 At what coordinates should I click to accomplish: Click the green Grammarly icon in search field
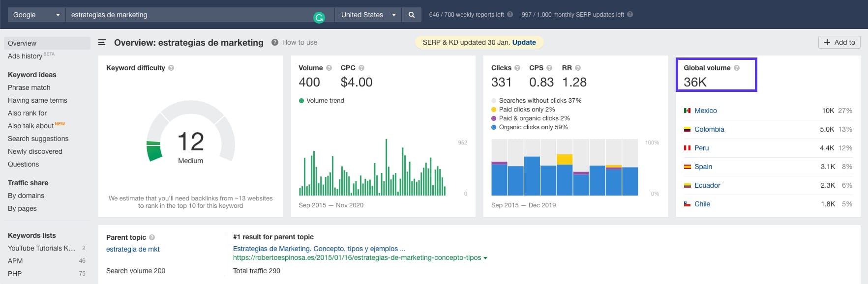pos(319,18)
